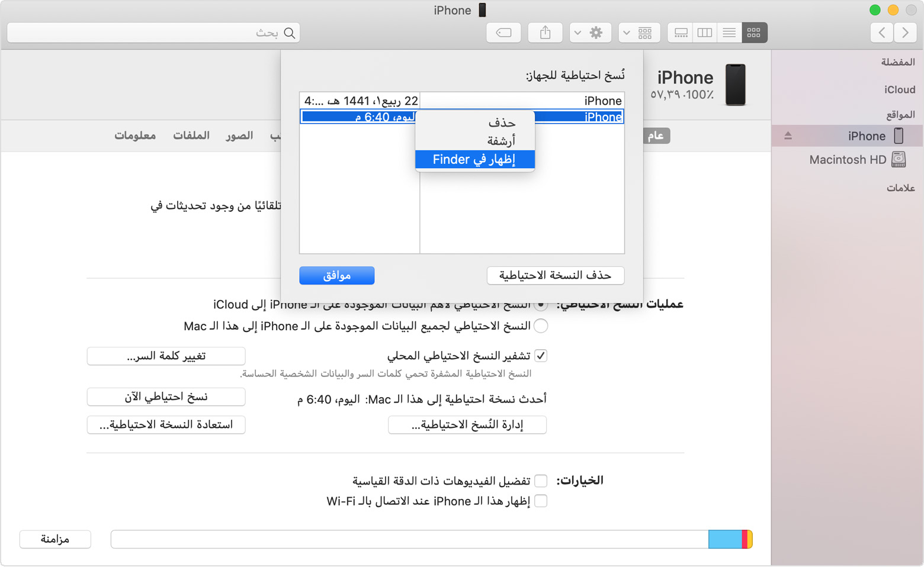Screen dimensions: 924x567
Task: Select Macintosh HD in the sidebar
Action: (x=847, y=159)
